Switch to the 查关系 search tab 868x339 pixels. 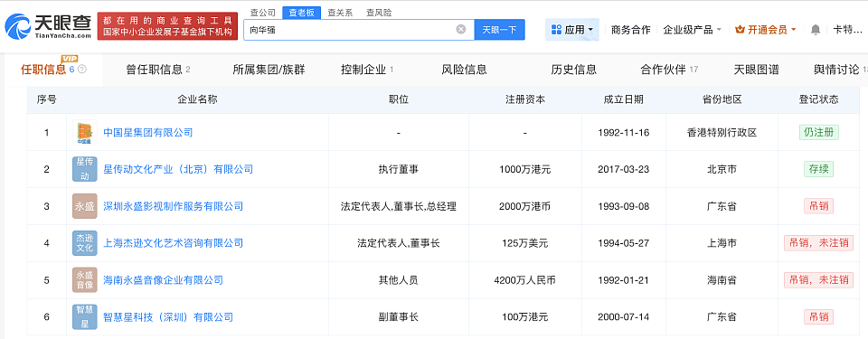tap(340, 12)
